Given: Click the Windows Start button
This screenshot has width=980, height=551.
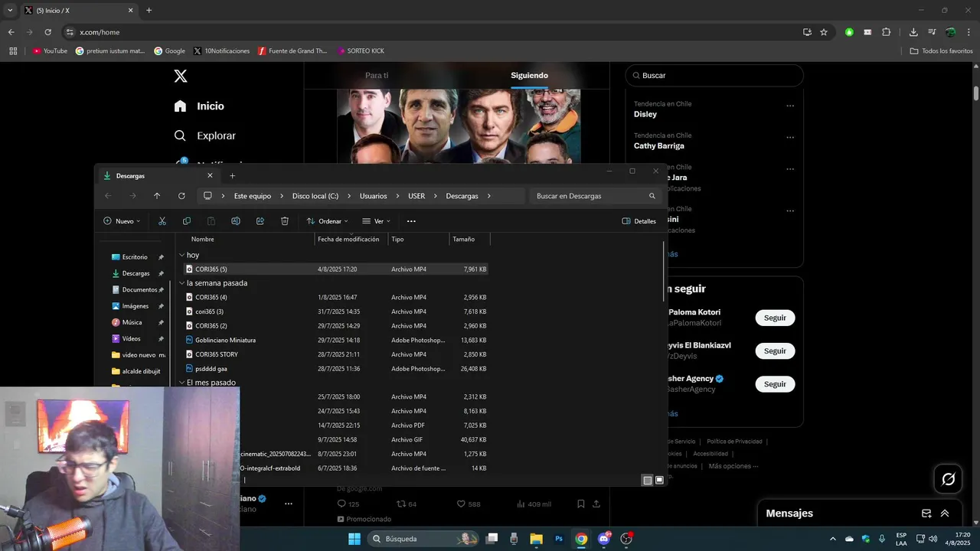Looking at the screenshot, I should click(354, 539).
